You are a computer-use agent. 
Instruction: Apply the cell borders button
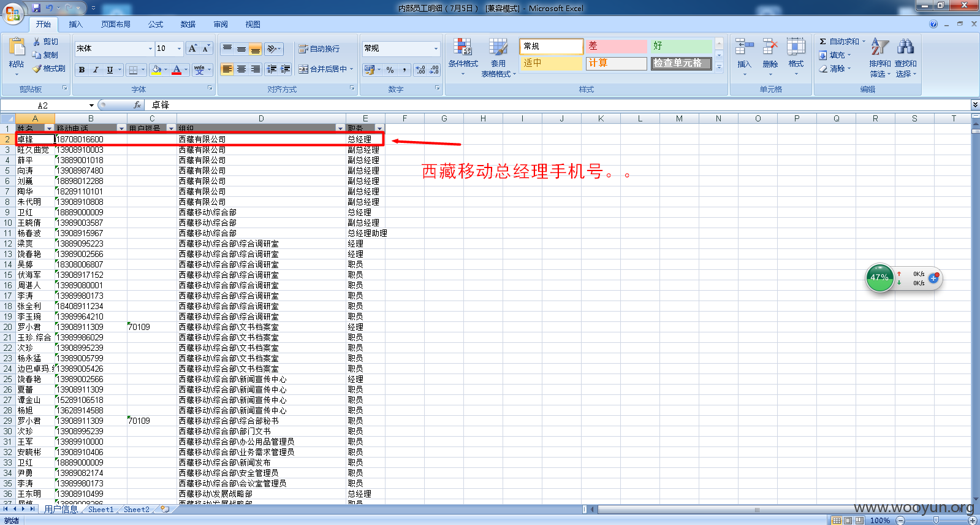(x=133, y=70)
